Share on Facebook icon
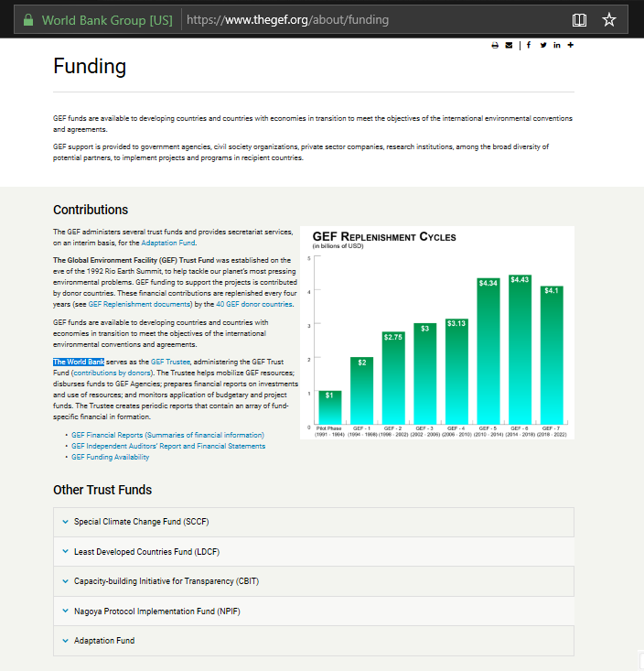The height and width of the screenshot is (671, 644). pos(529,45)
